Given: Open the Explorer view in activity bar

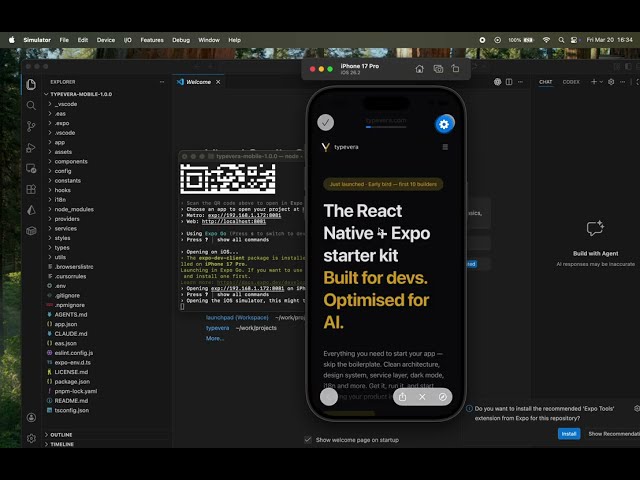Looking at the screenshot, I should point(31,84).
